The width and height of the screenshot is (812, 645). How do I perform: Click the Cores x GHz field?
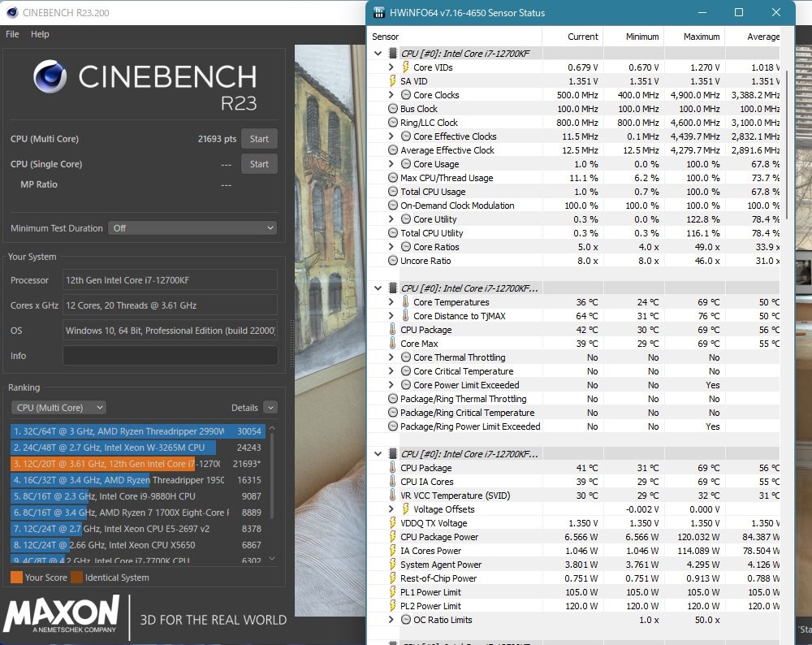coord(170,305)
